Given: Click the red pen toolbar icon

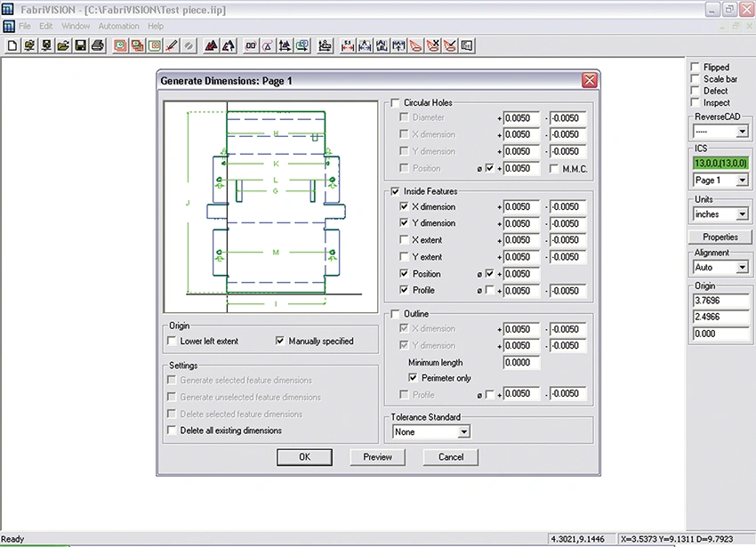Looking at the screenshot, I should coord(173,46).
